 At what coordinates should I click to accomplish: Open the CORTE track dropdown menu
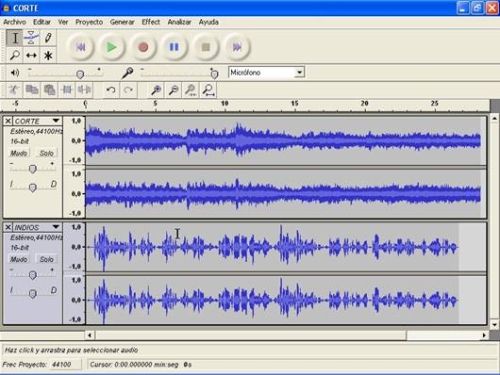pyautogui.click(x=56, y=120)
